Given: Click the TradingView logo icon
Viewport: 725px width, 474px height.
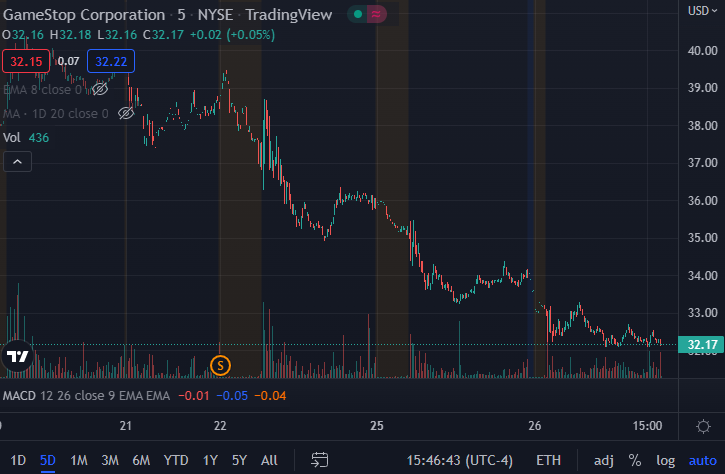Looking at the screenshot, I should pos(18,356).
